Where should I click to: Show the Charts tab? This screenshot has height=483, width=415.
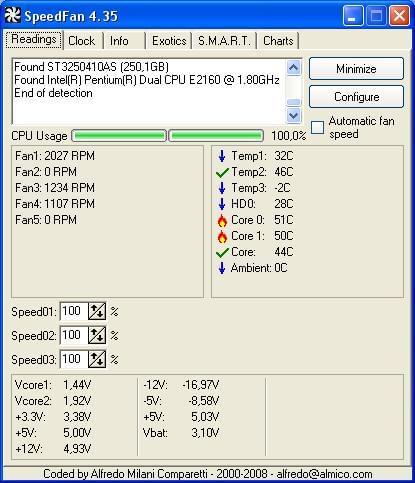278,41
